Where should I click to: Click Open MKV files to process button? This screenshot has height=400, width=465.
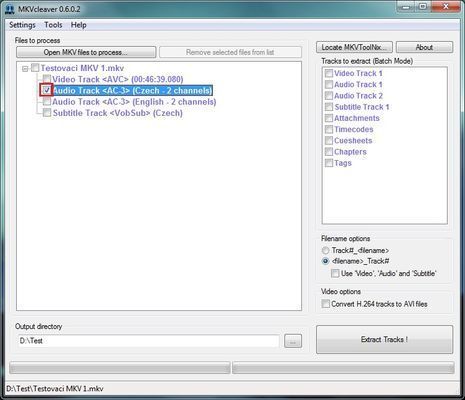pyautogui.click(x=86, y=52)
